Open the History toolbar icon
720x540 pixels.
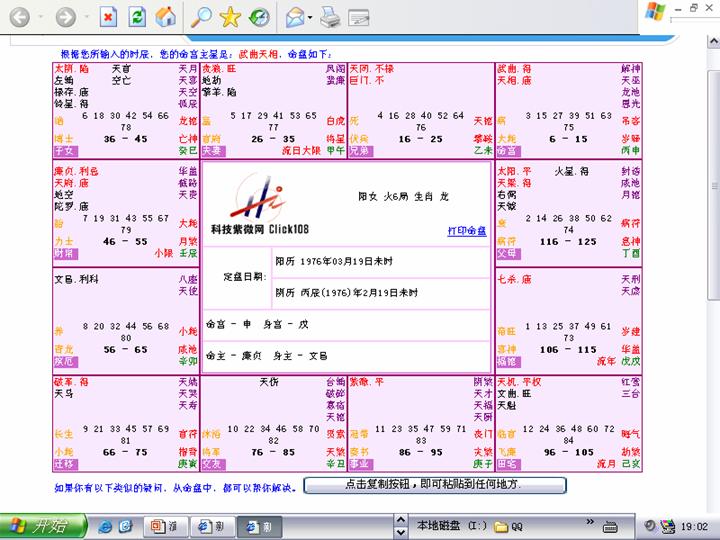(259, 17)
